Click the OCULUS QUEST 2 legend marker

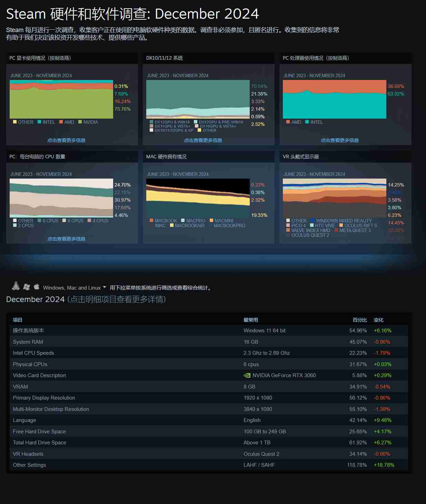pos(288,235)
